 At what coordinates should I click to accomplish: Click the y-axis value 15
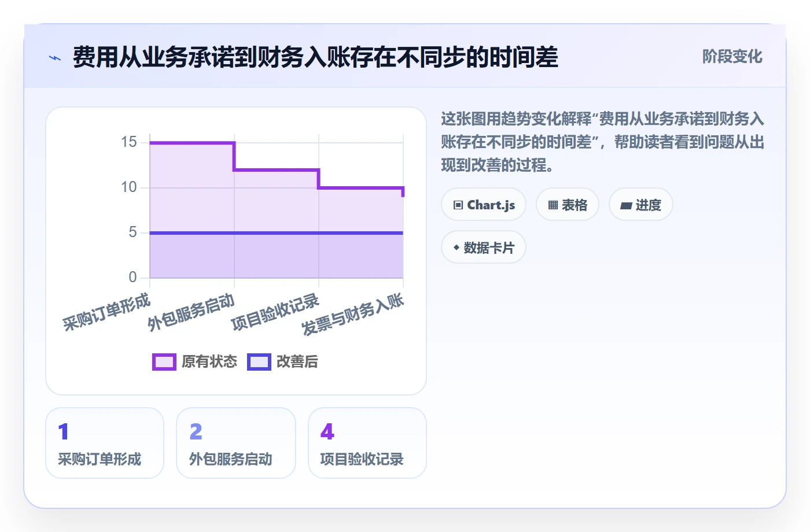pos(129,142)
